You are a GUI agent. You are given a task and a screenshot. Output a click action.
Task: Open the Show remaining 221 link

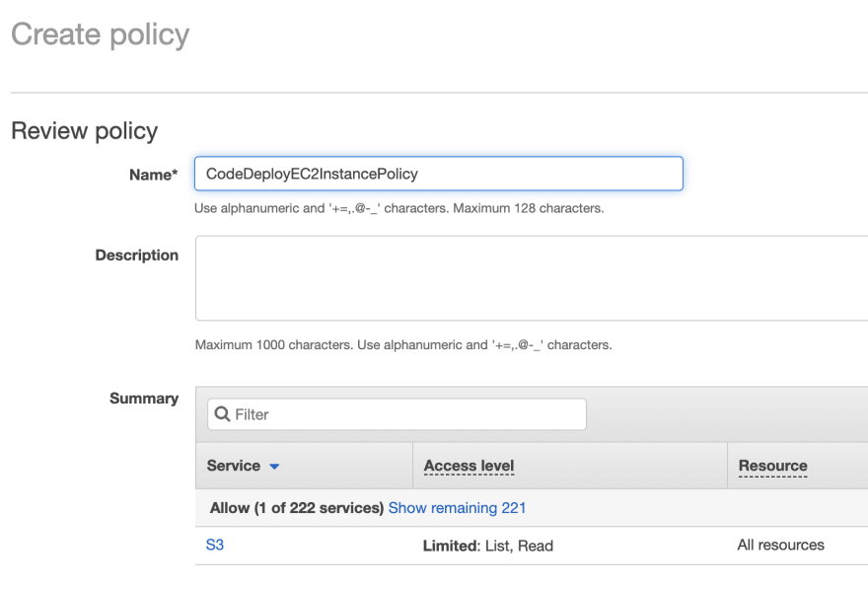tap(458, 508)
